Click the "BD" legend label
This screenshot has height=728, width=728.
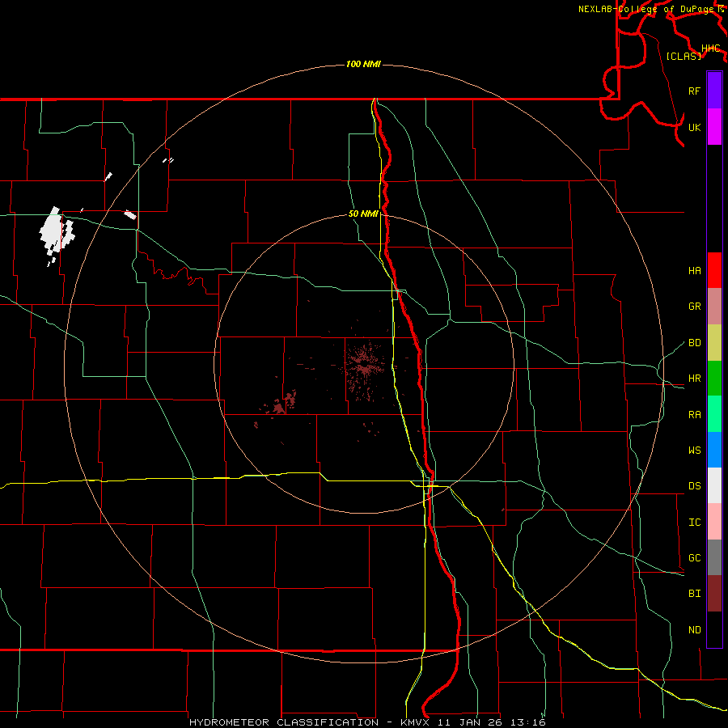pos(695,343)
